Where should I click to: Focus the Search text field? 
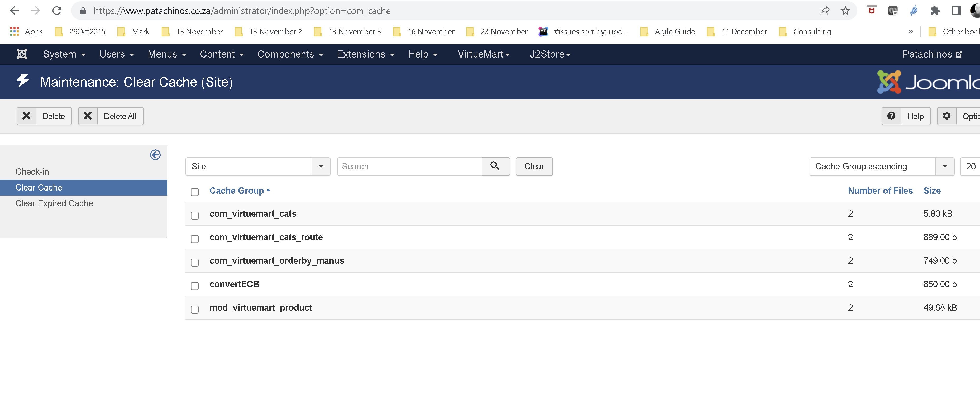(409, 166)
